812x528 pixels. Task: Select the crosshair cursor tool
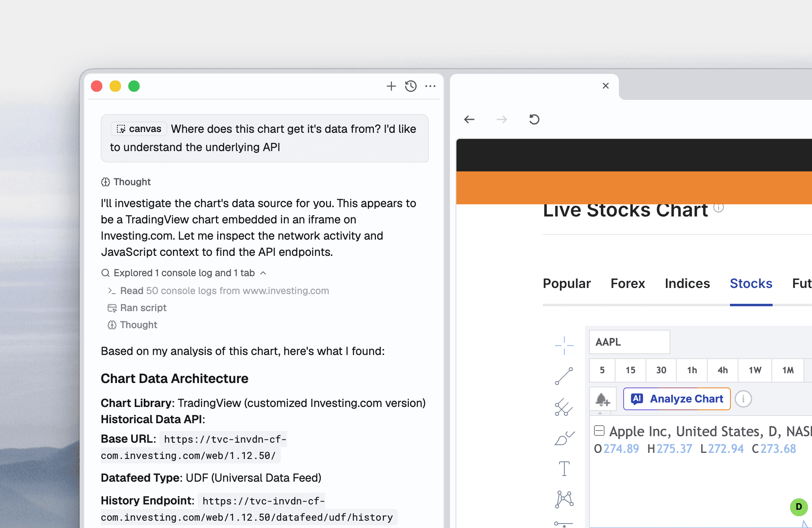564,345
